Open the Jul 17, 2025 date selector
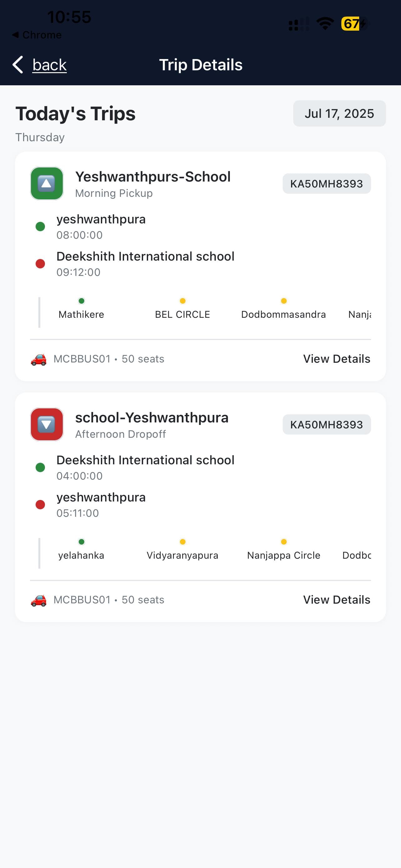The image size is (401, 868). (339, 113)
